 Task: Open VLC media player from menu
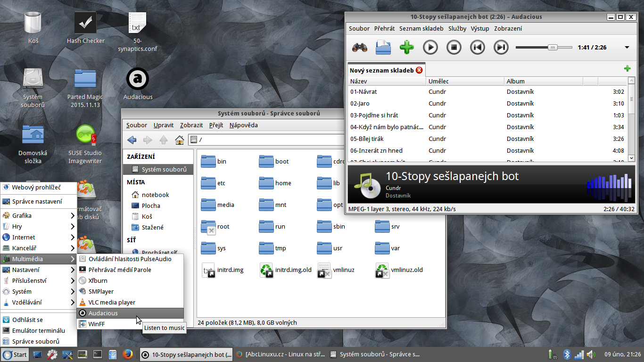(130, 302)
